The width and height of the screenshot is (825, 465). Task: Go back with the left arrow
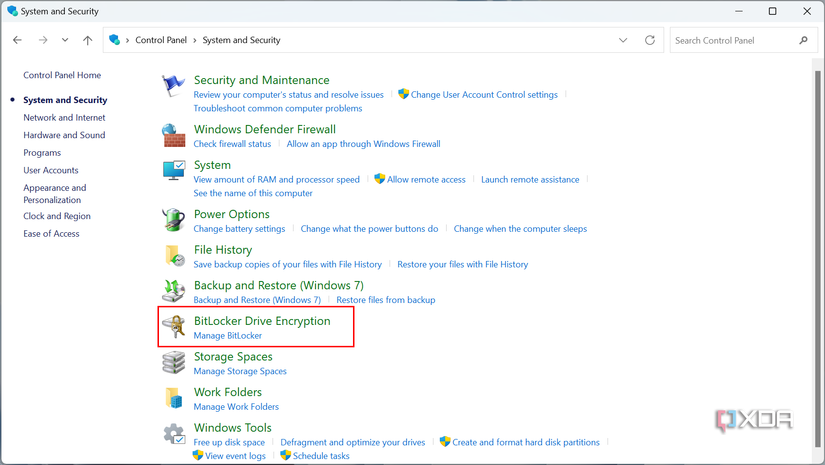(17, 40)
